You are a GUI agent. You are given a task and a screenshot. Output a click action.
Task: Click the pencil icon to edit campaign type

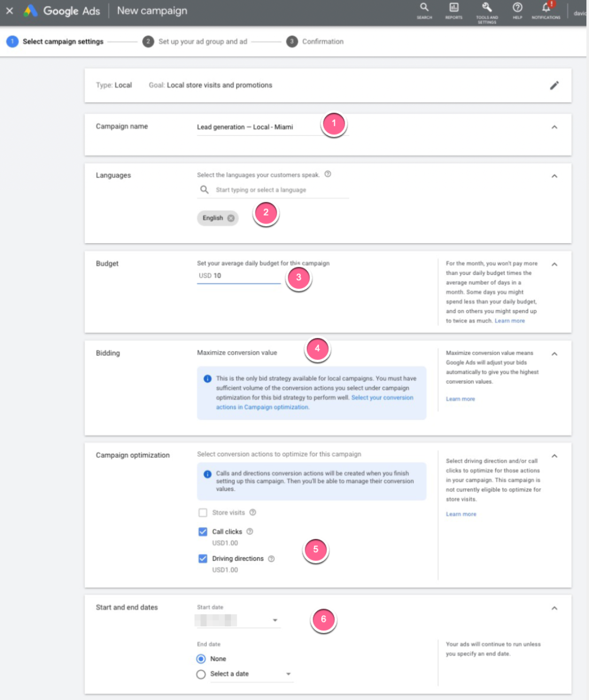tap(554, 85)
